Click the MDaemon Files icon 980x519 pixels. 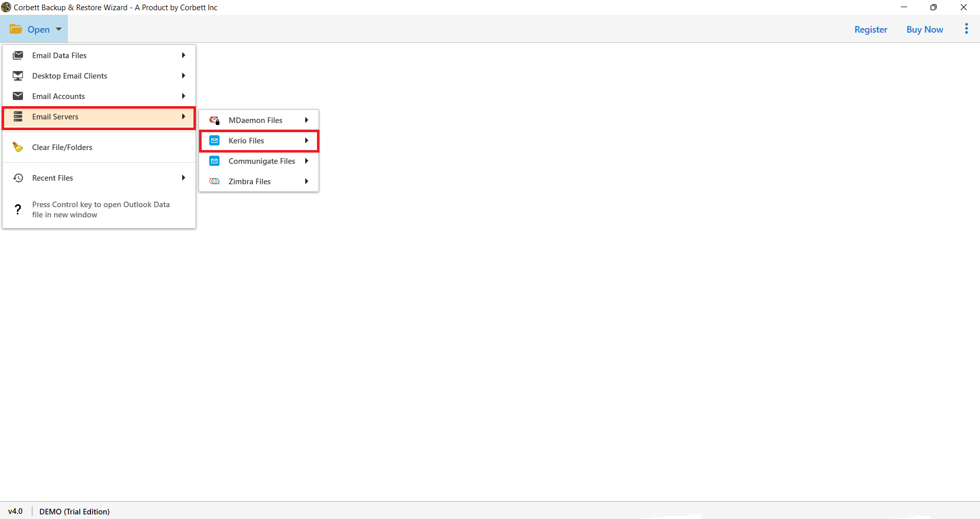tap(214, 120)
